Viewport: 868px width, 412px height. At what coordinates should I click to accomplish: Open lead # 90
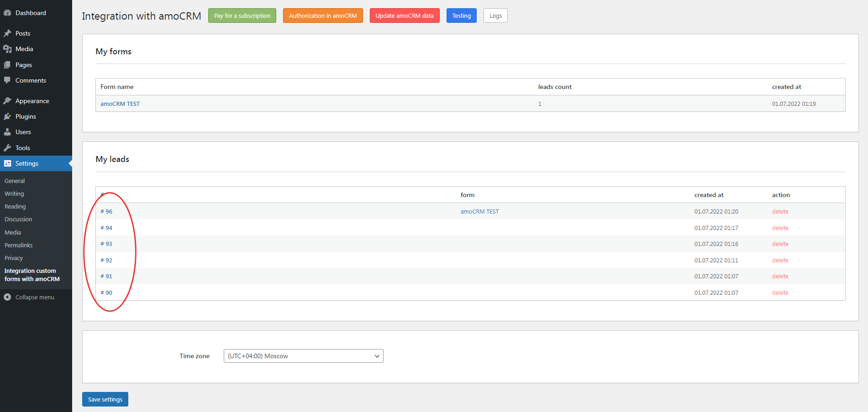106,292
